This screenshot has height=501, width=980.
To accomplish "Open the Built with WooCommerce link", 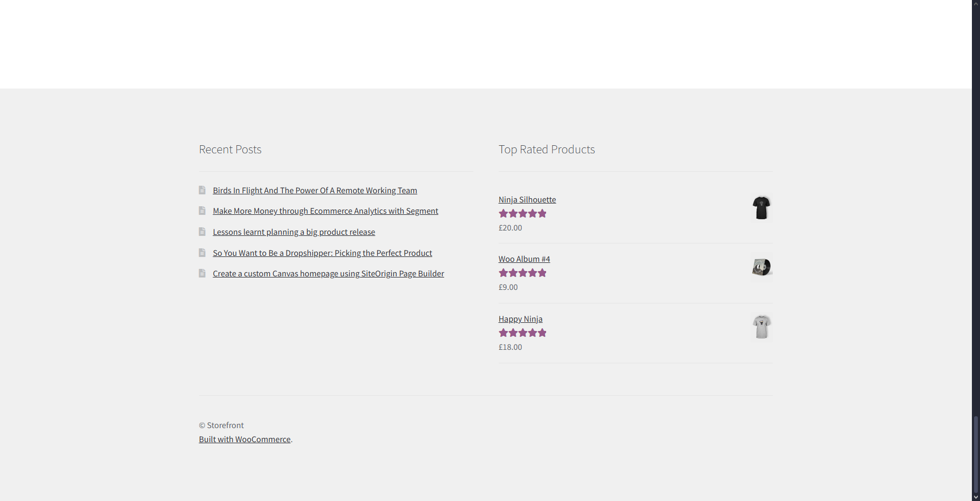I will (x=244, y=439).
